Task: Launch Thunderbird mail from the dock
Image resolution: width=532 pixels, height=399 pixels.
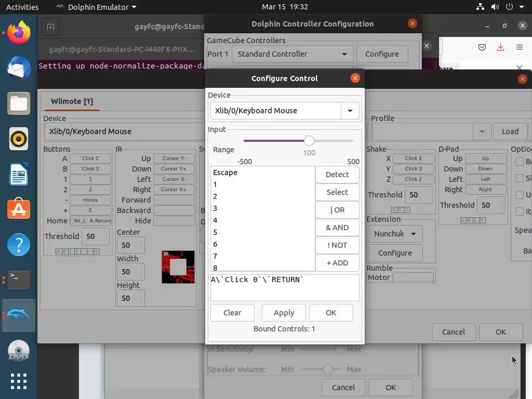Action: 19,68
